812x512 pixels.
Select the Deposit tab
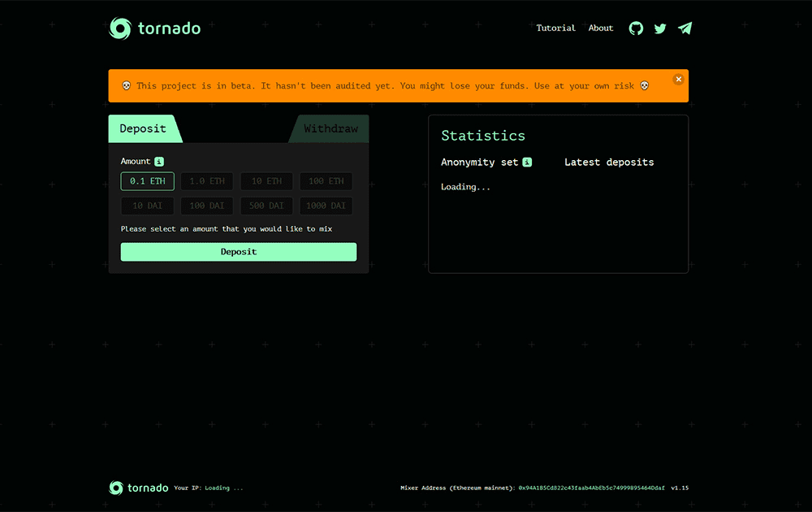pos(144,128)
